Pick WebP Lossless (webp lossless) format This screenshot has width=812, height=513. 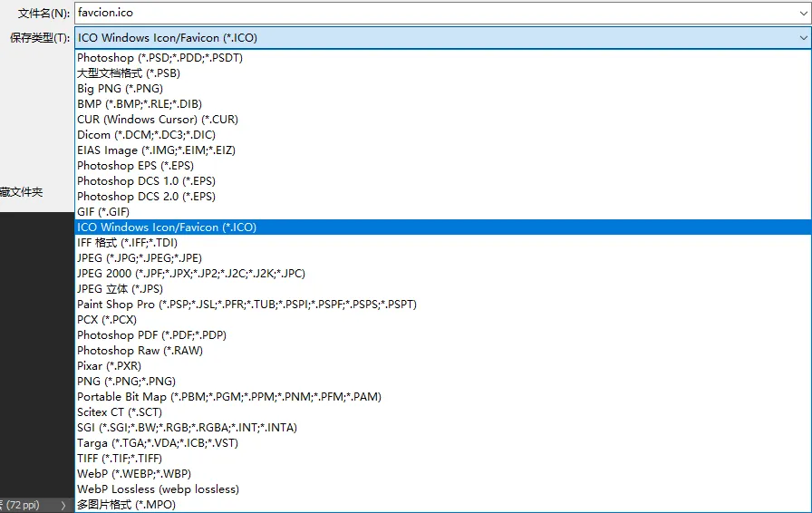coord(443,489)
